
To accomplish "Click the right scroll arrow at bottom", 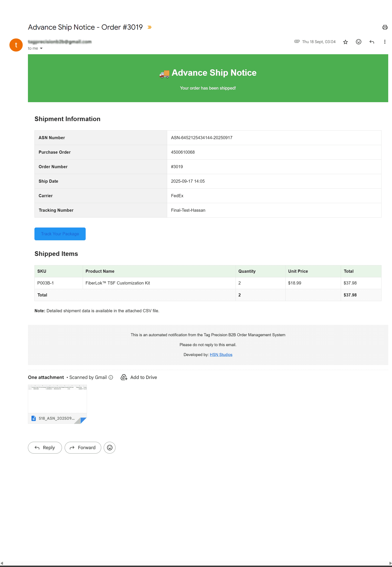I will (x=390, y=563).
